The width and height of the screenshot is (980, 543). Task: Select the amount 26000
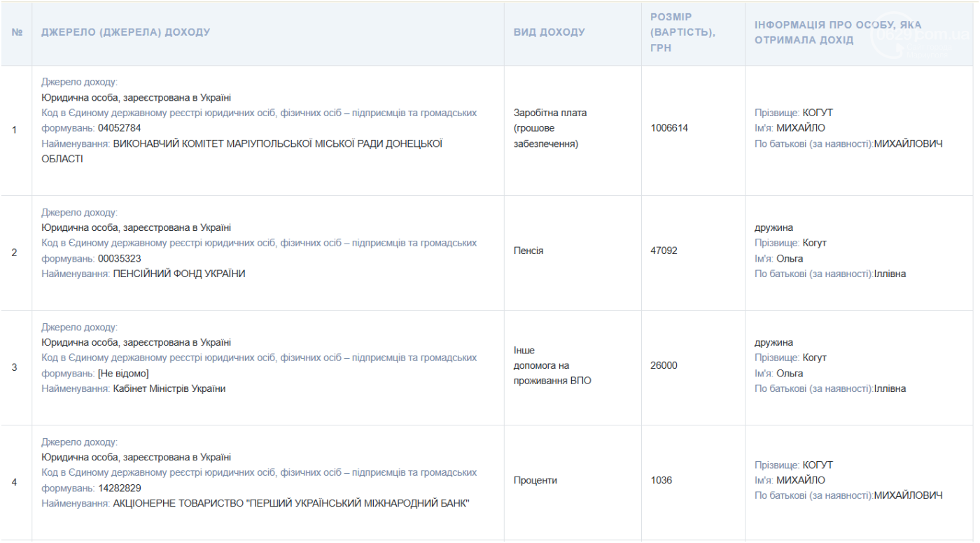(664, 365)
